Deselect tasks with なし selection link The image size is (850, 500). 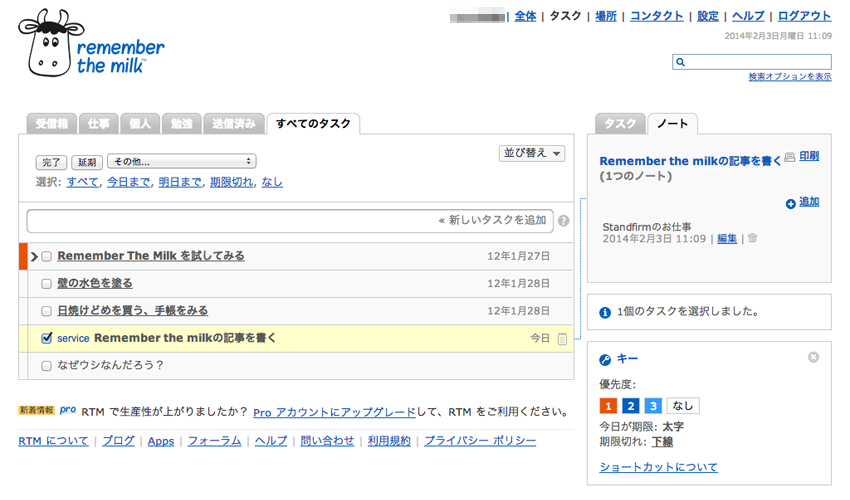(x=272, y=182)
